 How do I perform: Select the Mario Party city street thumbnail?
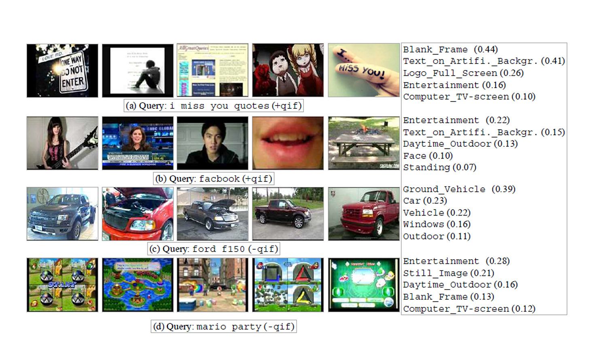tap(212, 285)
